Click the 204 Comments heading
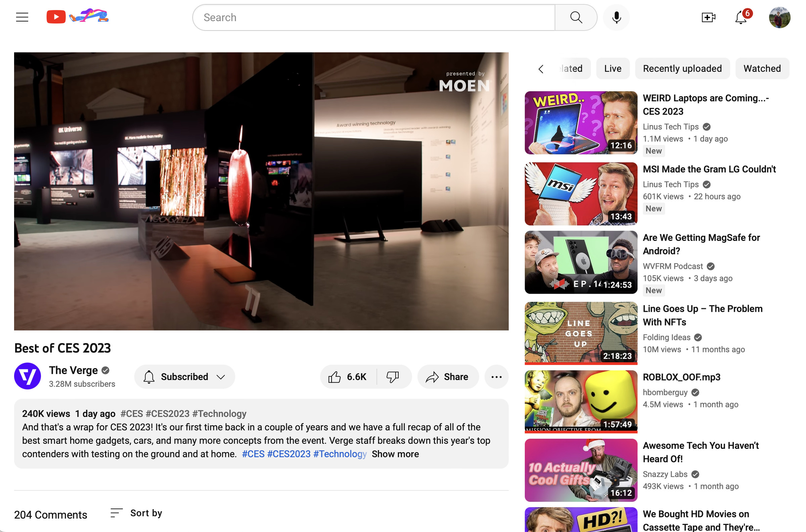This screenshot has height=532, width=806. (x=51, y=515)
